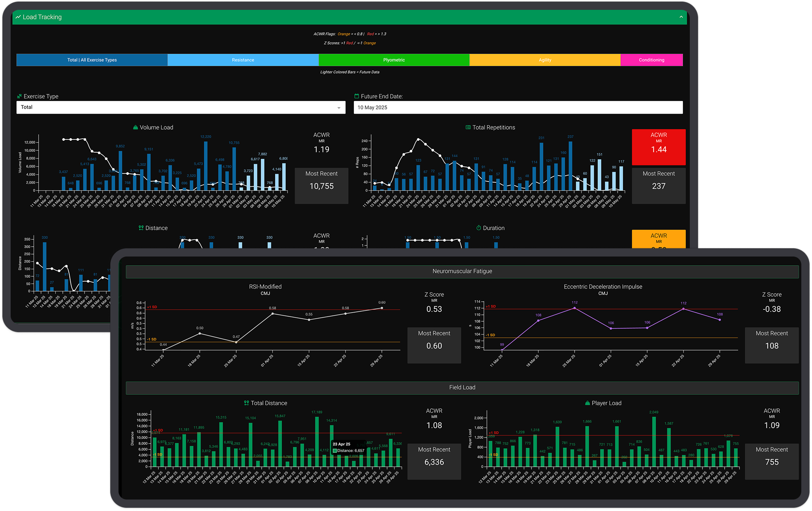Viewport: 812px width, 511px height.
Task: Switch to the Resistance tab
Action: 243,60
